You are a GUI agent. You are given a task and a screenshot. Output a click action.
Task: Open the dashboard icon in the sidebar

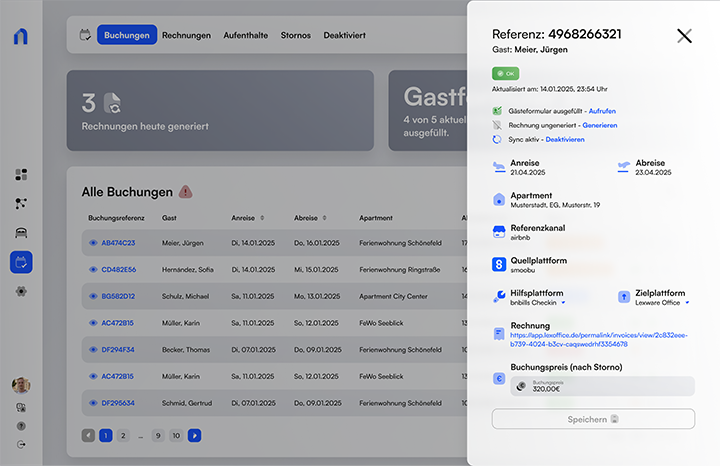coord(21,174)
